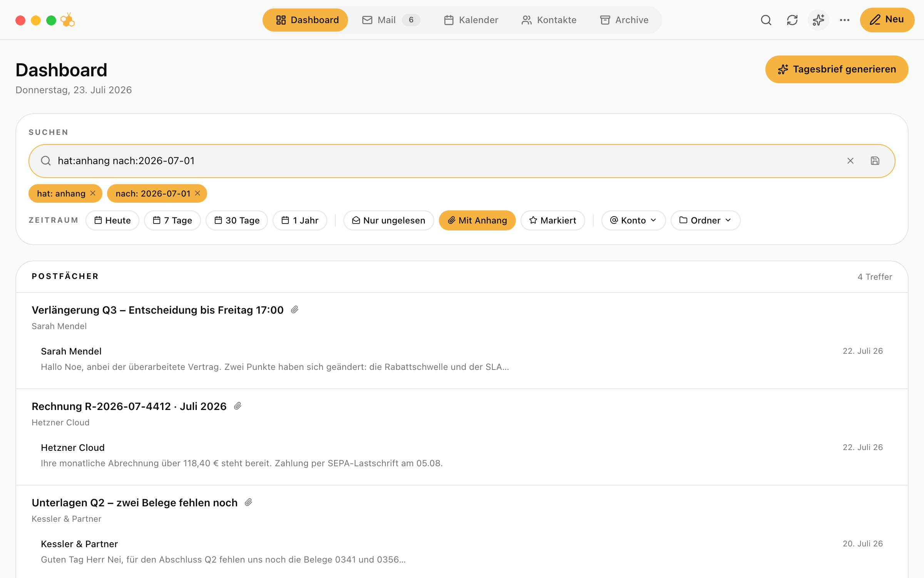Expand the Ordner dropdown
The height and width of the screenshot is (578, 924).
click(x=706, y=220)
